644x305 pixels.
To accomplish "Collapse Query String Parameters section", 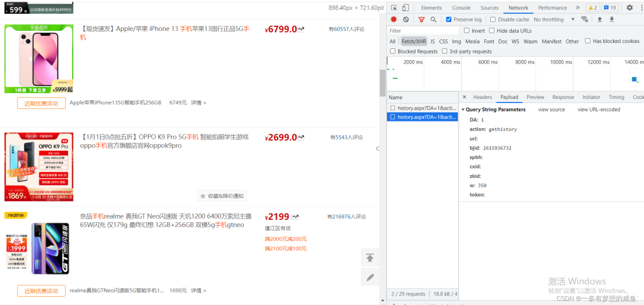I will pyautogui.click(x=463, y=110).
